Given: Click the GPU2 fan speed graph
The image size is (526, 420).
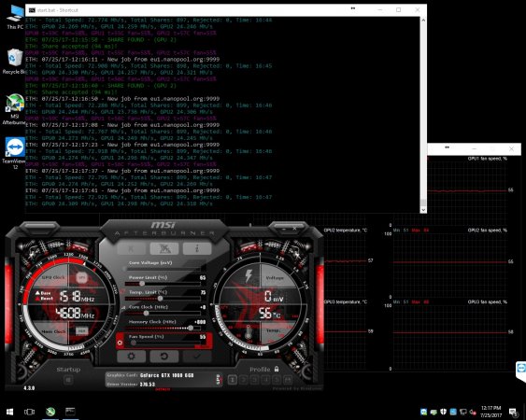Looking at the screenshot, I should pos(449,265).
